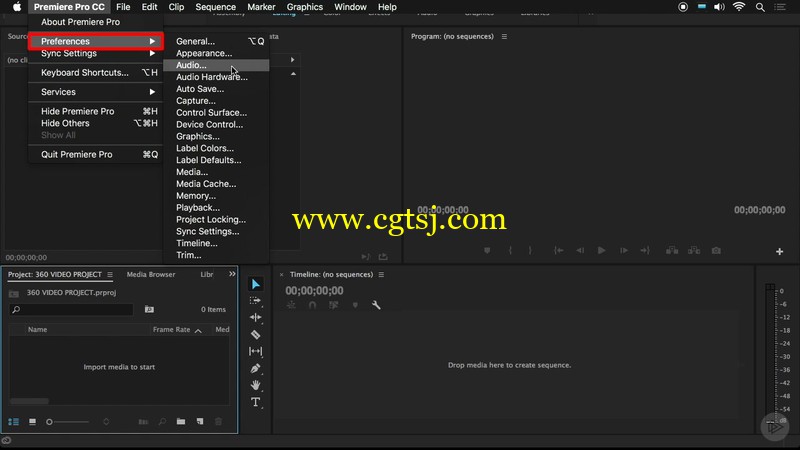Select the Selection tool arrow
This screenshot has height=450, width=800.
point(256,284)
